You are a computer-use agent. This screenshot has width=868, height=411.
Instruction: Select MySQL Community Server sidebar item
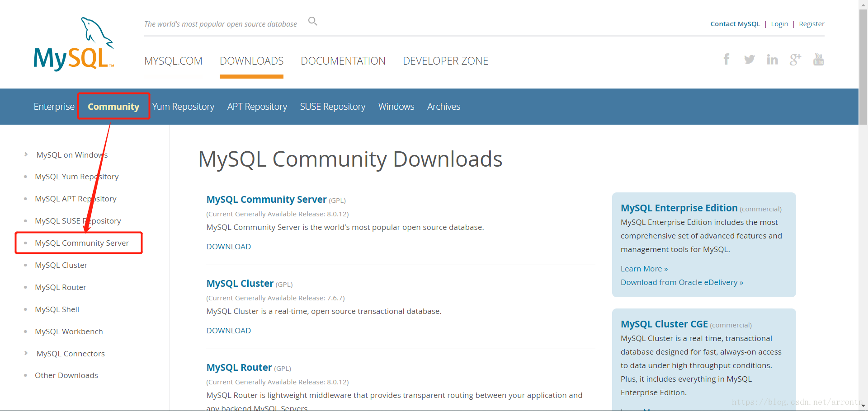point(82,243)
